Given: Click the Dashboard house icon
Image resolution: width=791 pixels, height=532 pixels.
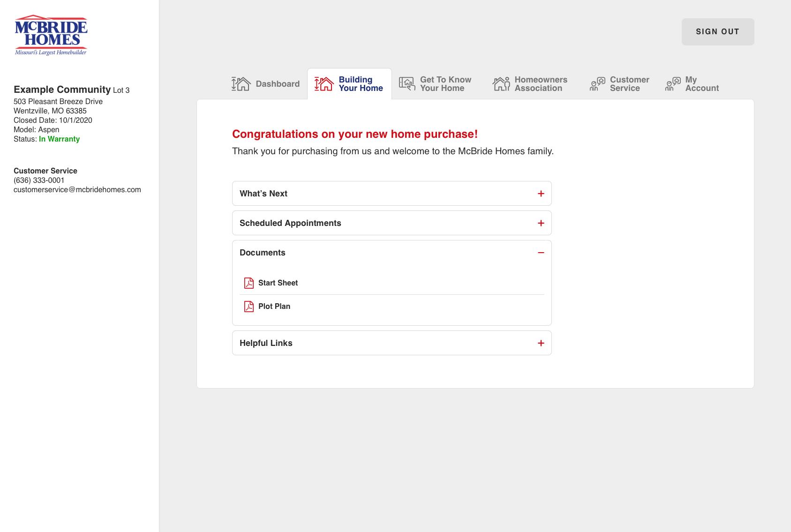Looking at the screenshot, I should 241,84.
